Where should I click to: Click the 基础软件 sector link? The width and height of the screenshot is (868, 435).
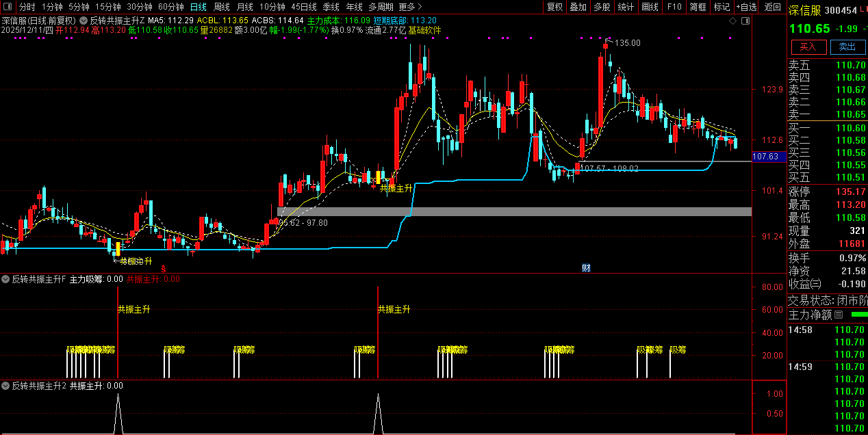[424, 31]
